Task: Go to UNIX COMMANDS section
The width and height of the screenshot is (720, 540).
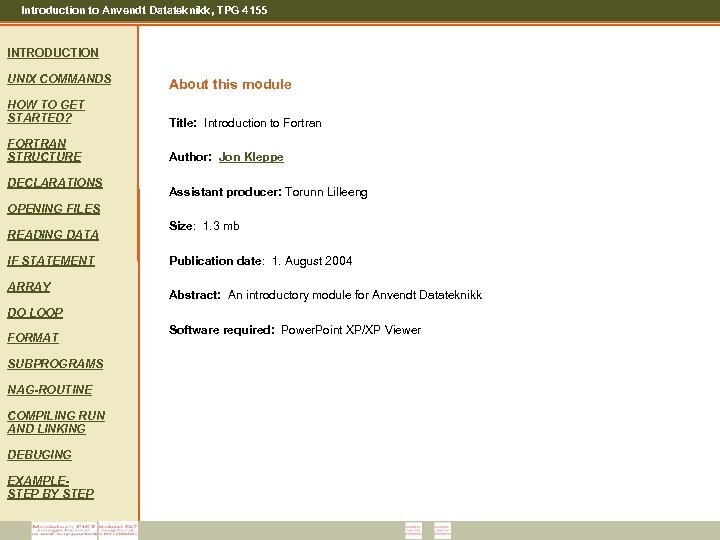Action: pyautogui.click(x=59, y=79)
